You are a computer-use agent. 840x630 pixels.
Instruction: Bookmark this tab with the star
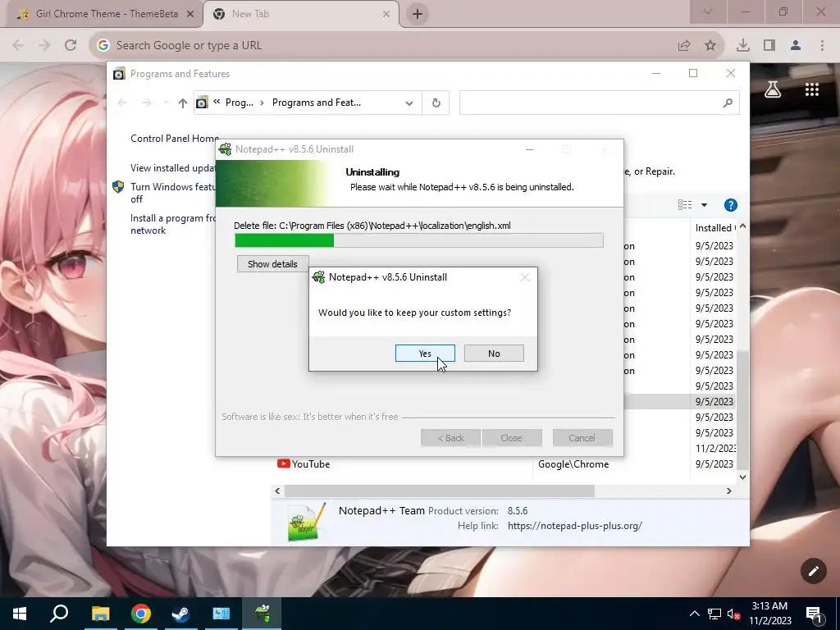710,46
